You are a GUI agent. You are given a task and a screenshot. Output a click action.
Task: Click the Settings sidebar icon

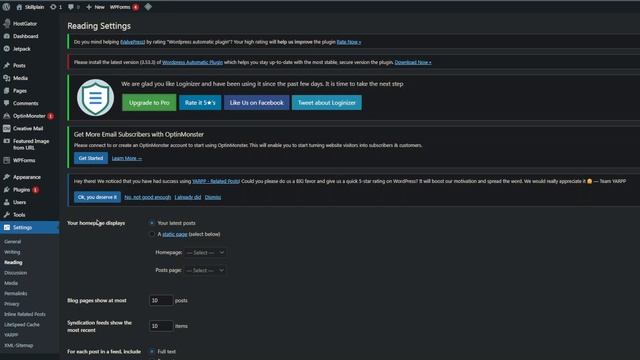tap(7, 227)
